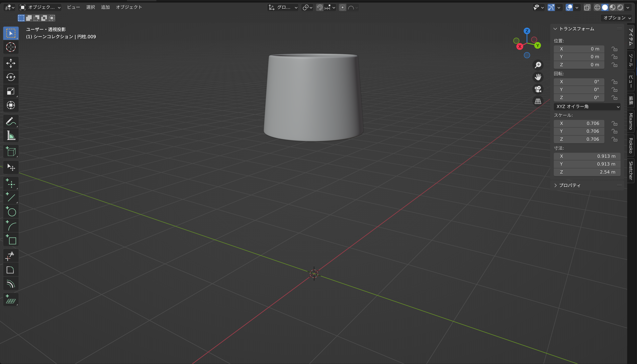The height and width of the screenshot is (364, 637).
Task: Lock scale Z value
Action: (615, 139)
